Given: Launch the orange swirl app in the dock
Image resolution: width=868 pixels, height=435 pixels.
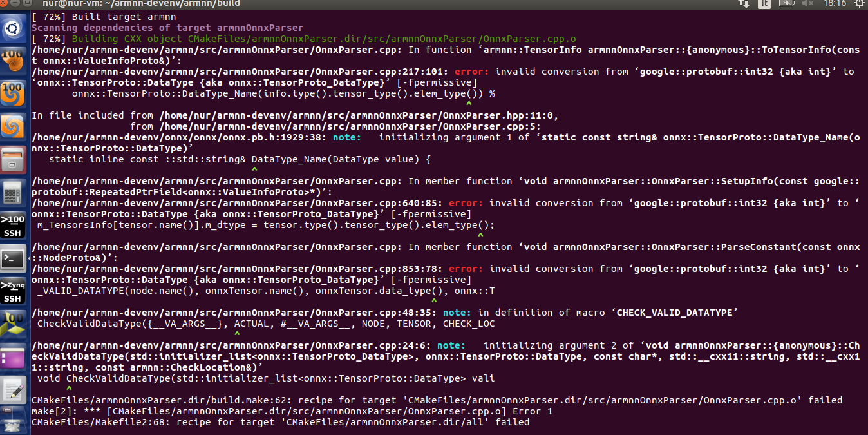Looking at the screenshot, I should (x=14, y=124).
